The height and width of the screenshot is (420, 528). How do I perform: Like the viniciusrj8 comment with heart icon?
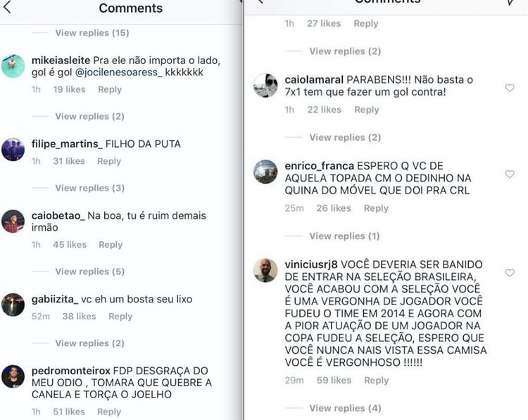tap(510, 272)
